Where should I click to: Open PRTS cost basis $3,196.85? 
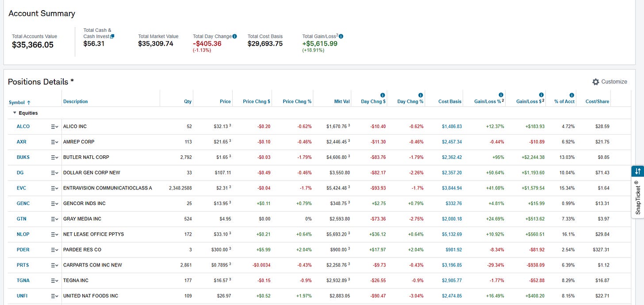pos(452,265)
